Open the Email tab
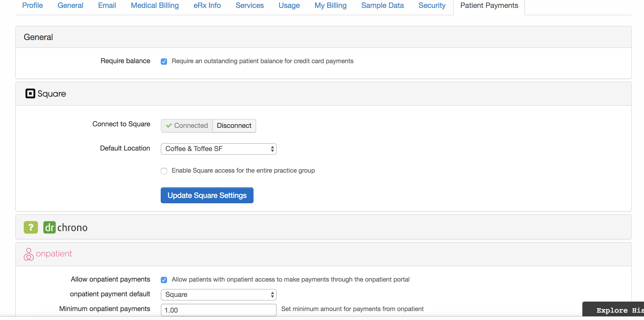This screenshot has height=320, width=644. click(x=107, y=5)
